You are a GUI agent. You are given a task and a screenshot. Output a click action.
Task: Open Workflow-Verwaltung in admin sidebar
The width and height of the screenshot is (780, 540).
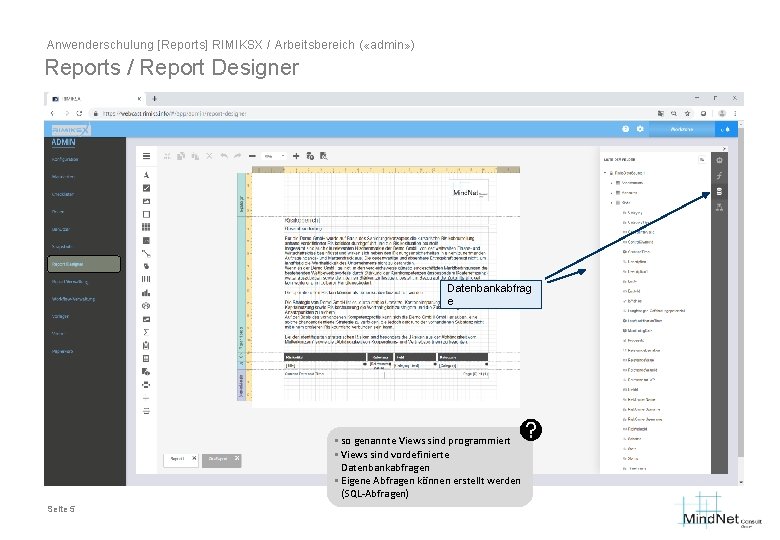74,299
